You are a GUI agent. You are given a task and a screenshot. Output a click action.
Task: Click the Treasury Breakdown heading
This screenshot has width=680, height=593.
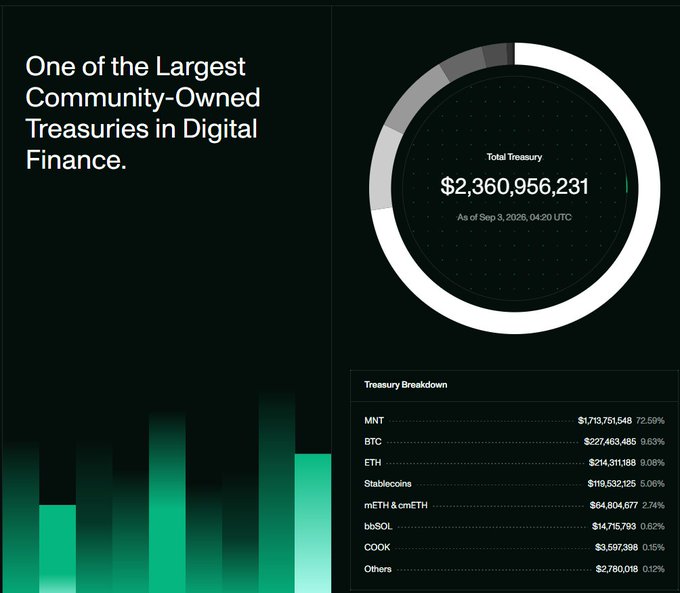[405, 385]
